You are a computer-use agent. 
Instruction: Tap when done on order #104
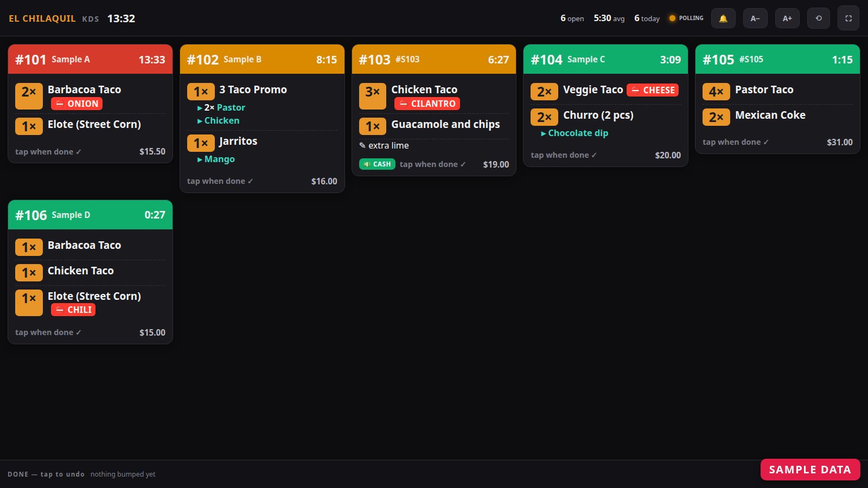pos(564,155)
